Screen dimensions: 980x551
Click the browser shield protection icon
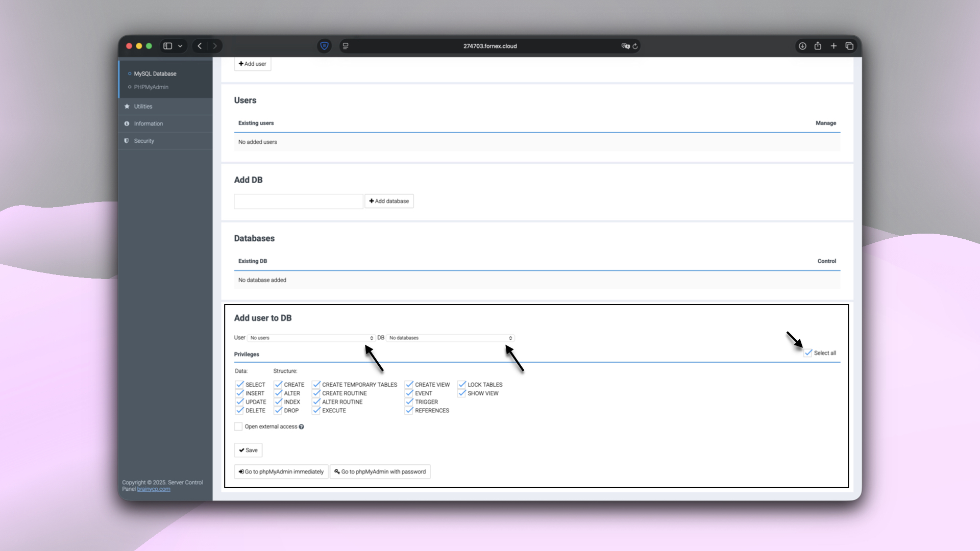click(325, 46)
